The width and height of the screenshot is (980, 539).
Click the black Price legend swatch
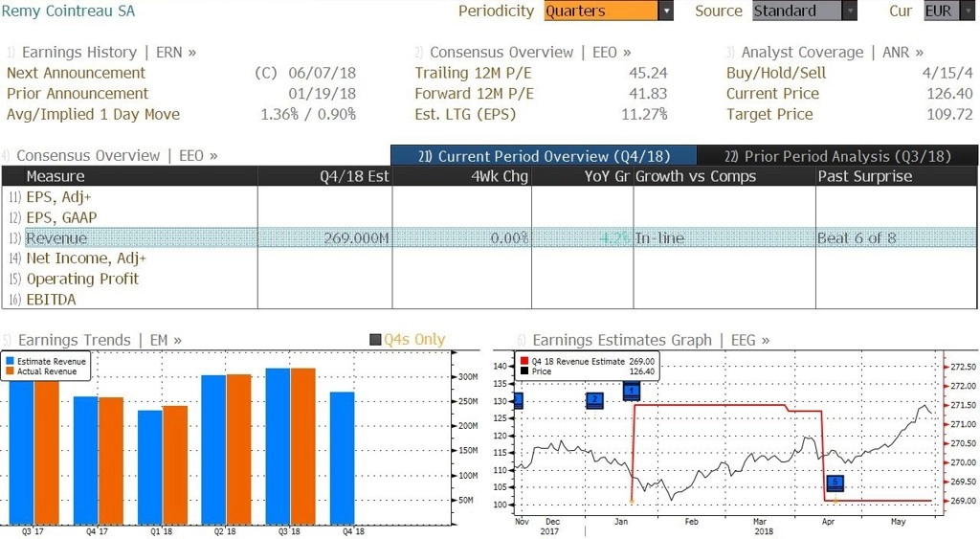tap(524, 371)
